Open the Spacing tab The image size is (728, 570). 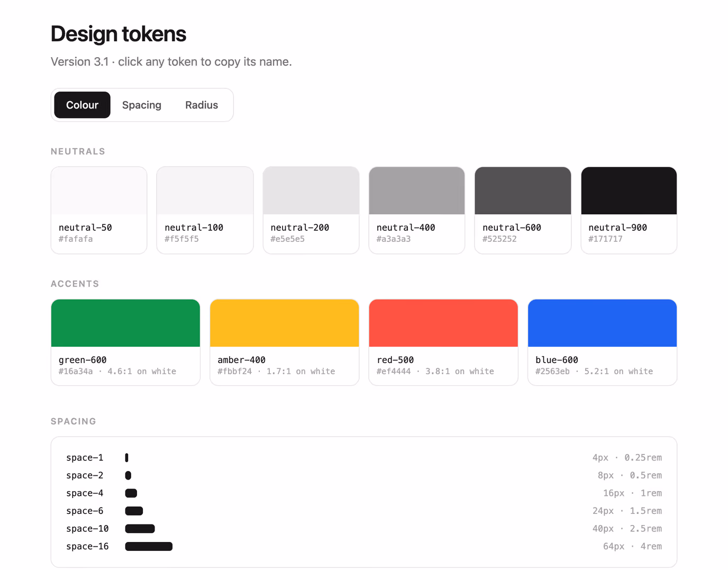click(x=142, y=105)
